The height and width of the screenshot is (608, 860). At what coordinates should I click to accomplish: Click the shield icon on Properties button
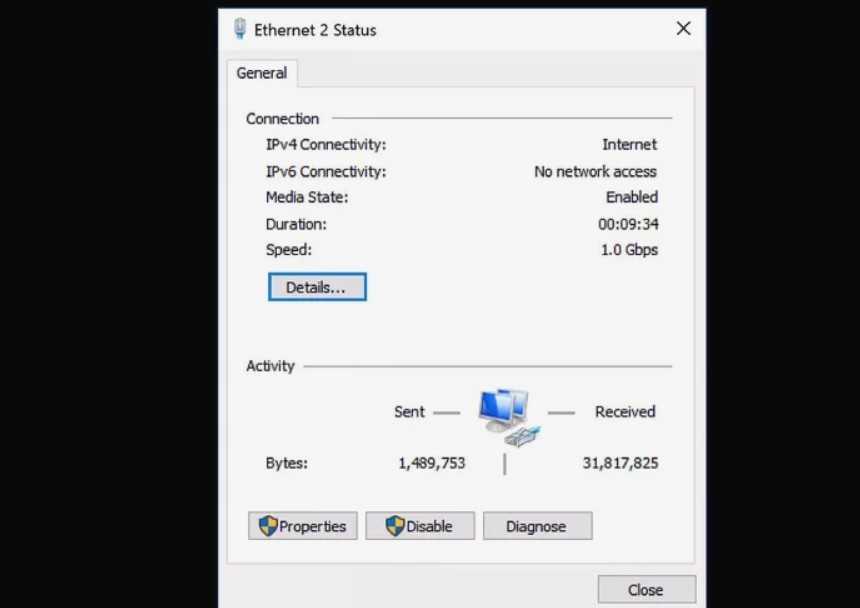[268, 526]
